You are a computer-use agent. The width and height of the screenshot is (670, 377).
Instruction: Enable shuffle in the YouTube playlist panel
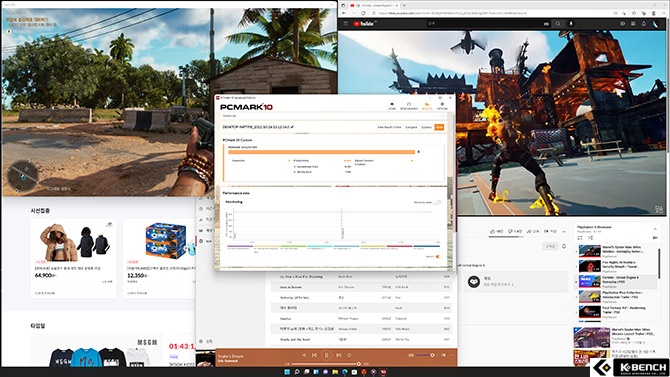591,238
